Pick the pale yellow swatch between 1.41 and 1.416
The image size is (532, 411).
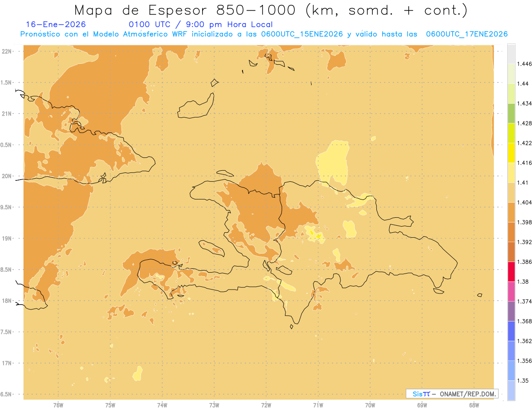tap(511, 172)
